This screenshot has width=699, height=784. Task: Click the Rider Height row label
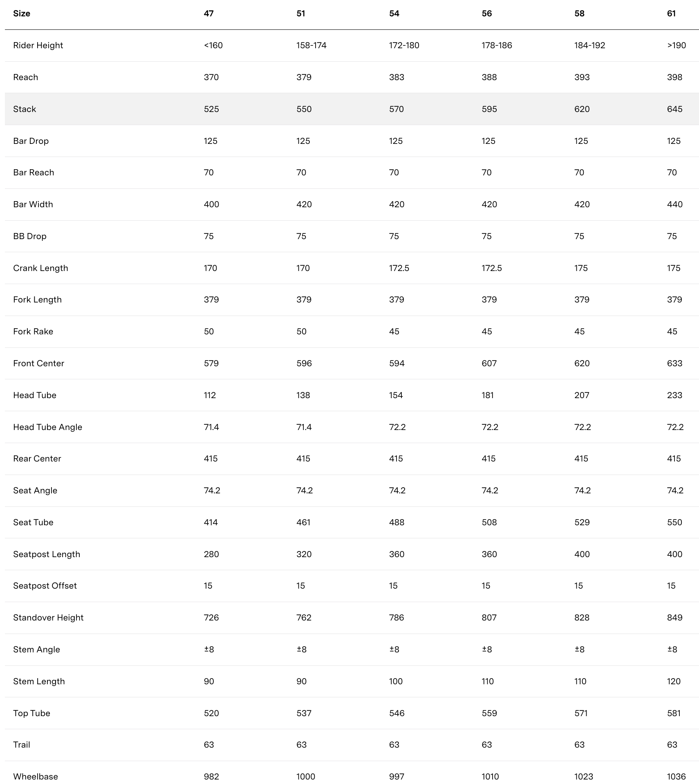38,45
